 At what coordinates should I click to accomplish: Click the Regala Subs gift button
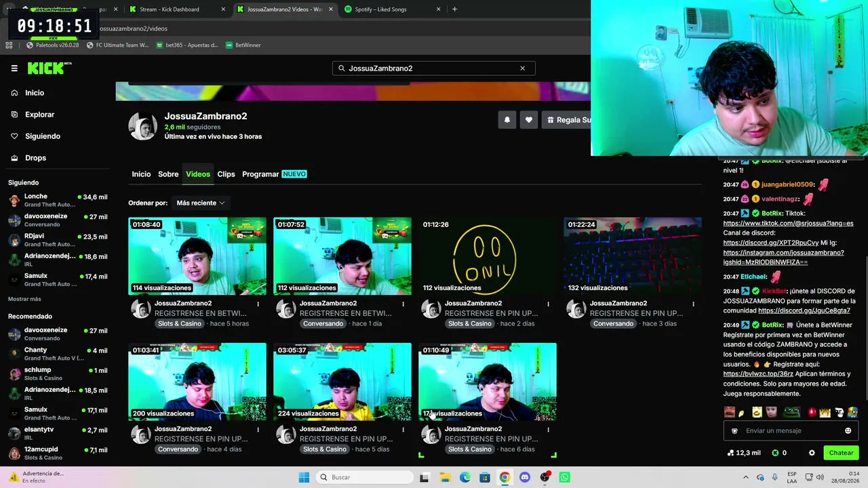tap(567, 120)
